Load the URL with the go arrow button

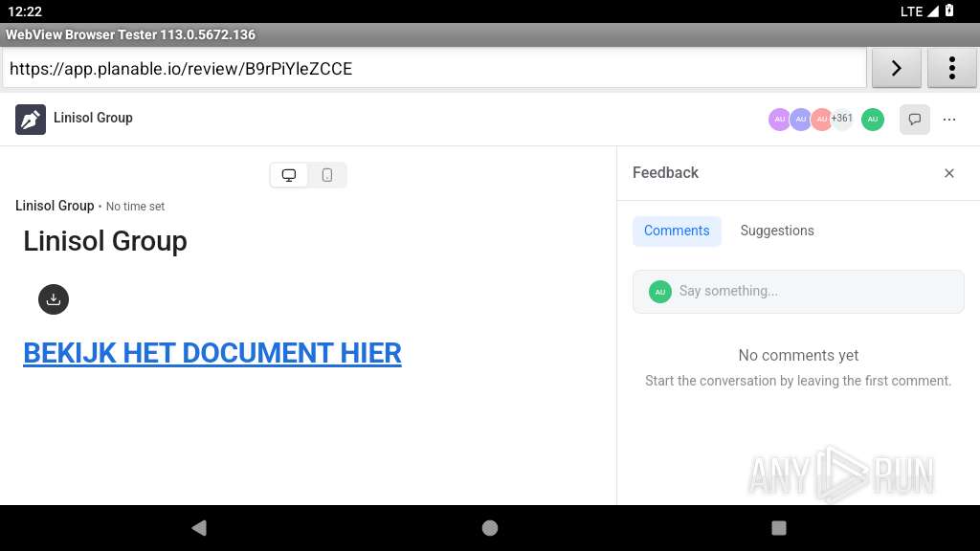[896, 68]
